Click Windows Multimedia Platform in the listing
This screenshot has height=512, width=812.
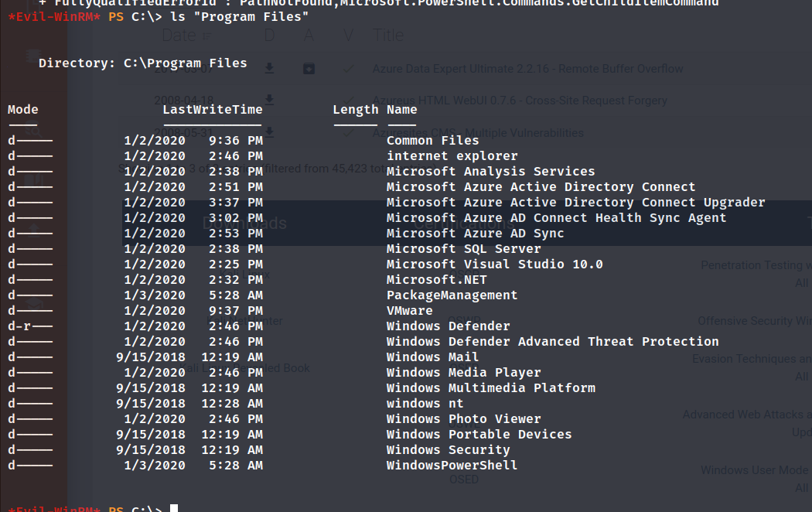(490, 388)
